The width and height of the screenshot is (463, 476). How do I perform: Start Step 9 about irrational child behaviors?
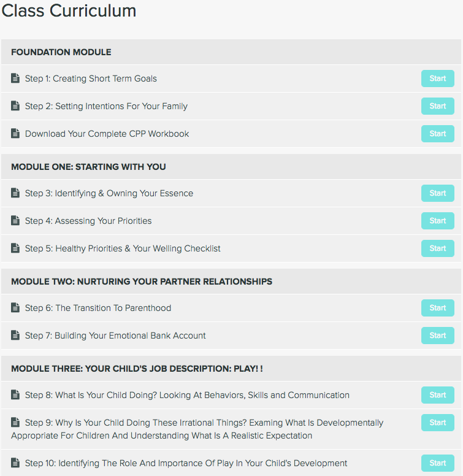tap(437, 423)
